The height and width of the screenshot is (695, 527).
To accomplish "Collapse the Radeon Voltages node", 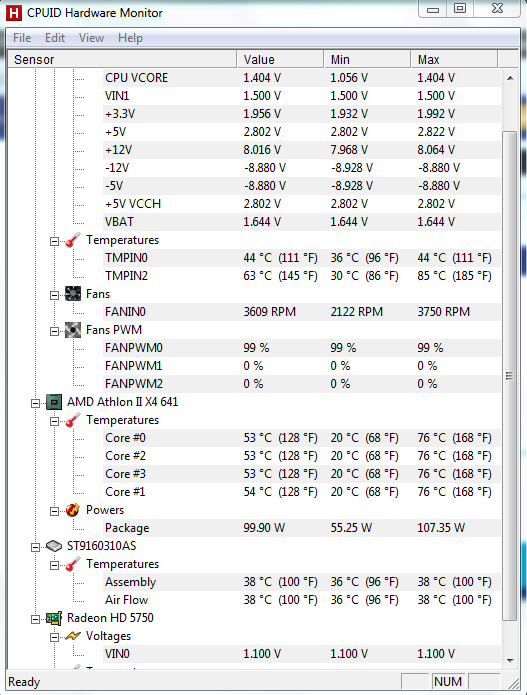I will (x=54, y=638).
